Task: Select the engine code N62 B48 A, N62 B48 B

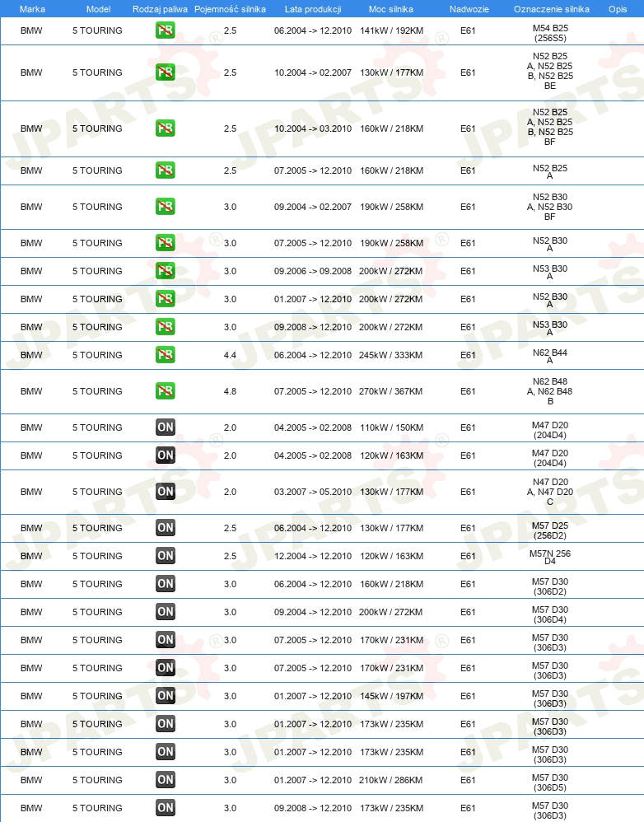Action: pos(550,391)
